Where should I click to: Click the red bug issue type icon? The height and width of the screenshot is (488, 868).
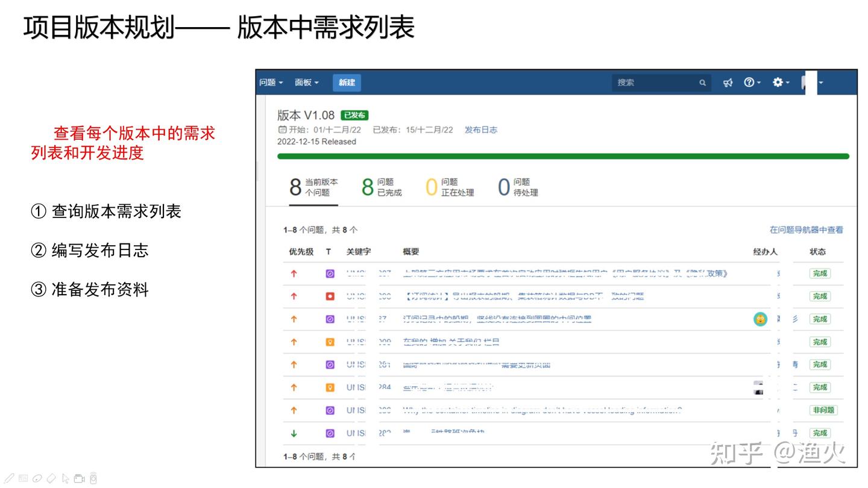point(330,296)
